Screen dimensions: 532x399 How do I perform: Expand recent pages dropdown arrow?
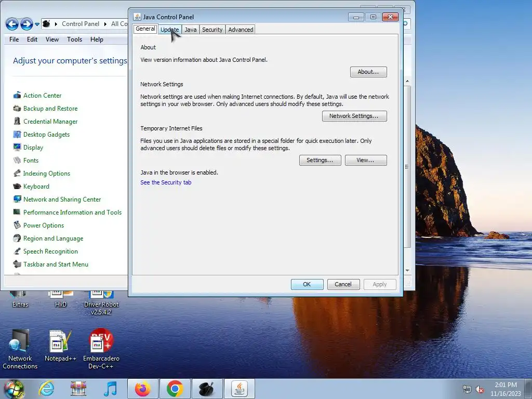pos(37,24)
